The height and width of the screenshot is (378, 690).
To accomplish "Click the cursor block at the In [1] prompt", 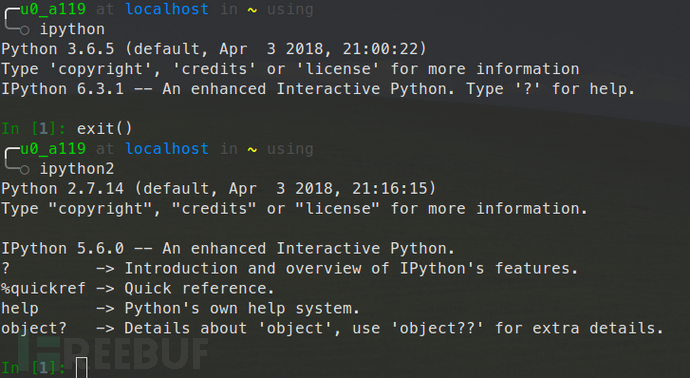I will click(81, 368).
